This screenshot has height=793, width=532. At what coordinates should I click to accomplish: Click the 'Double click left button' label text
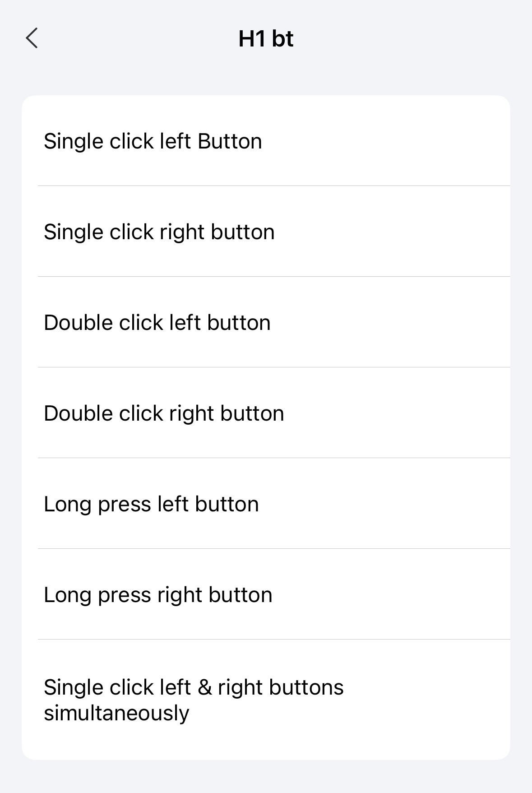click(157, 323)
